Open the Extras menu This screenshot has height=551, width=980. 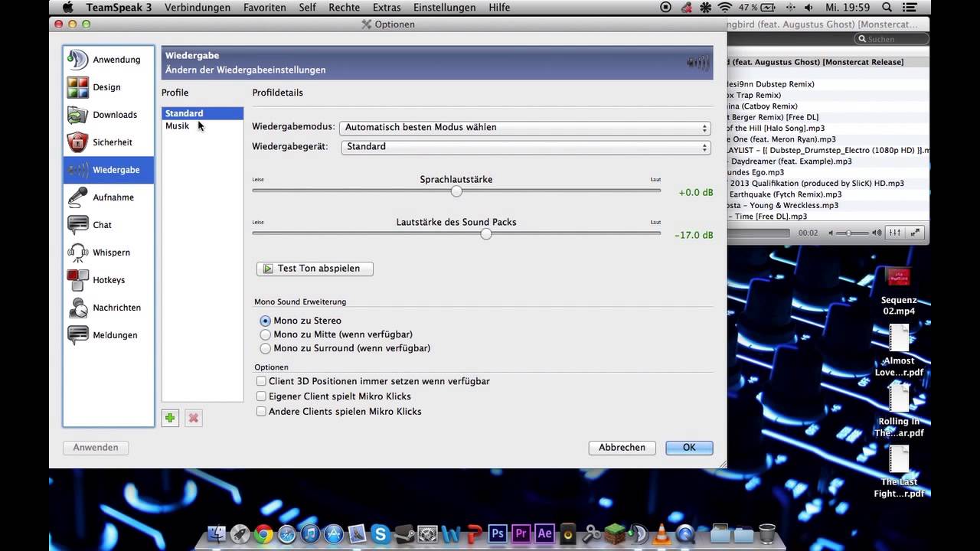pos(387,8)
